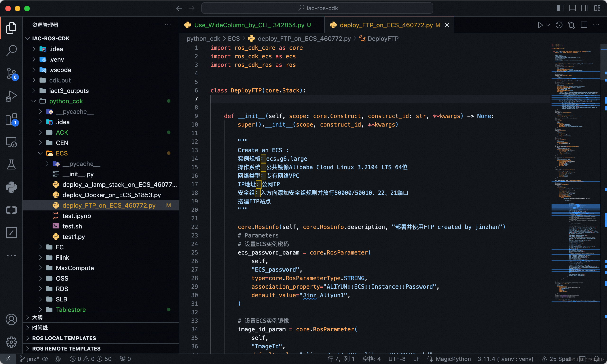Open file timeline history icon in editor toolbar
The height and width of the screenshot is (364, 607).
(x=559, y=25)
